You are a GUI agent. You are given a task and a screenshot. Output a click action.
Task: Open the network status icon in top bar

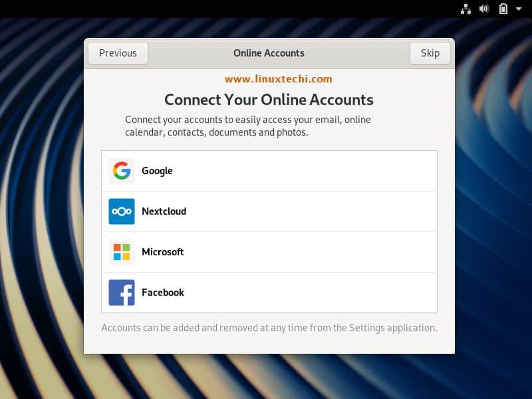465,9
